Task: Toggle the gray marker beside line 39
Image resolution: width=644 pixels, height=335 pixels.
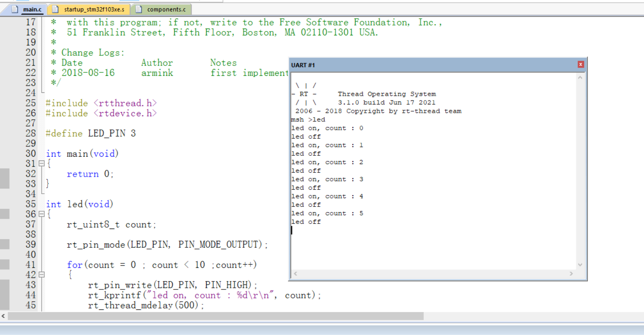Action: pyautogui.click(x=5, y=244)
